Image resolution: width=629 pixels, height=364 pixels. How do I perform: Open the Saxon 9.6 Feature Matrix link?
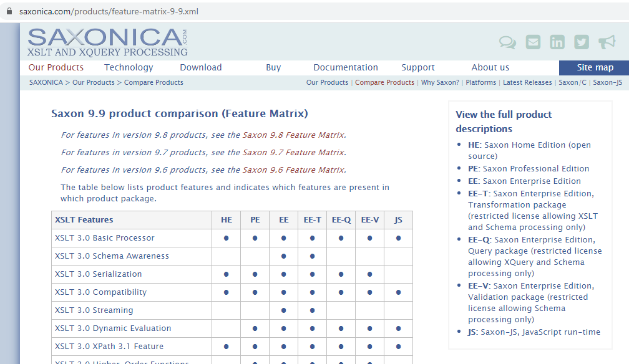294,170
